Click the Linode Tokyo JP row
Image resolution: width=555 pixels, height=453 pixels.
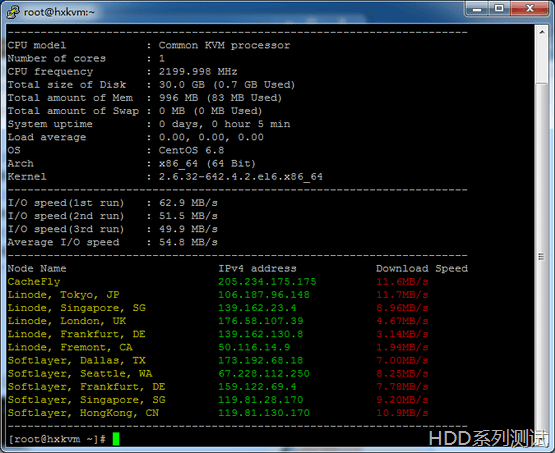(x=218, y=295)
